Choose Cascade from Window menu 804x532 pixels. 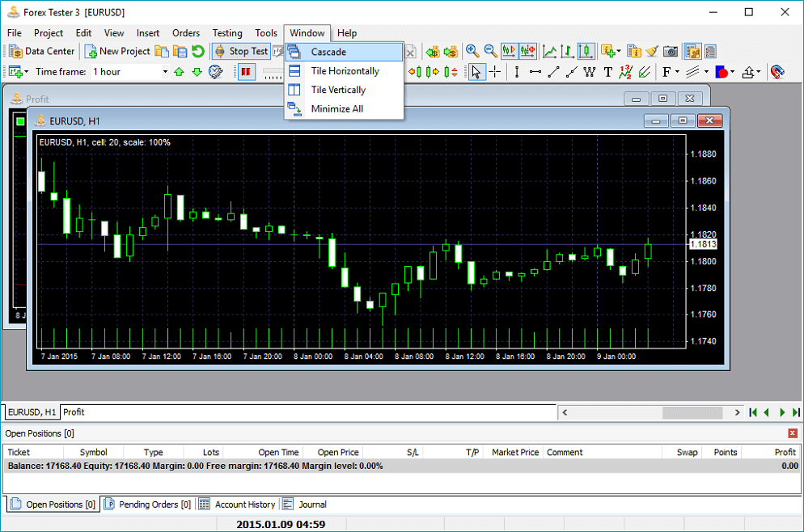coord(344,52)
